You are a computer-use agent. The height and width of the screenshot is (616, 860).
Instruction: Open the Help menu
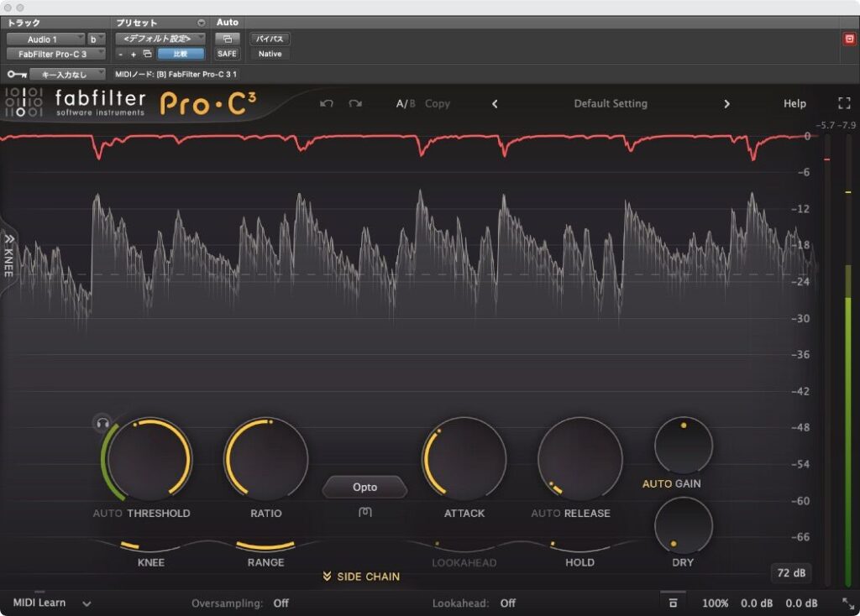794,103
